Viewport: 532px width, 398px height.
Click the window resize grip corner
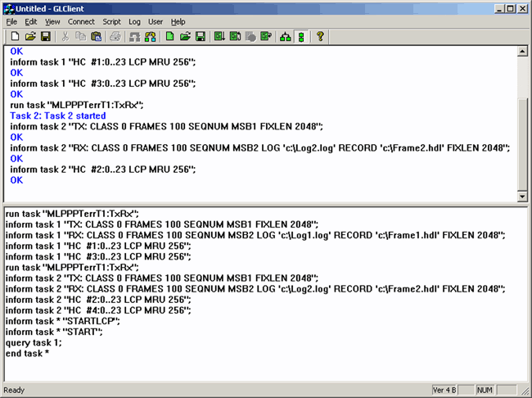525,391
